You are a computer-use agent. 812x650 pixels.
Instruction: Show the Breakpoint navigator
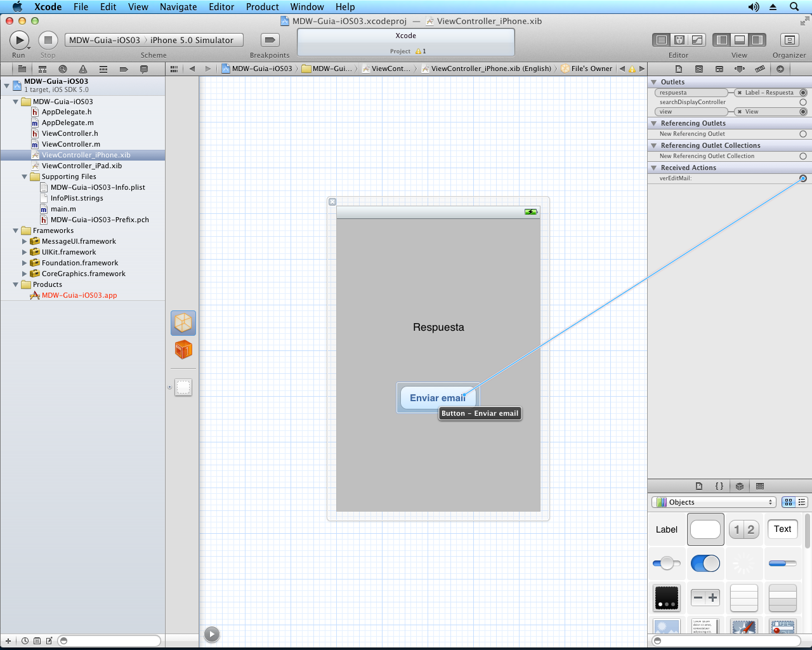click(124, 69)
